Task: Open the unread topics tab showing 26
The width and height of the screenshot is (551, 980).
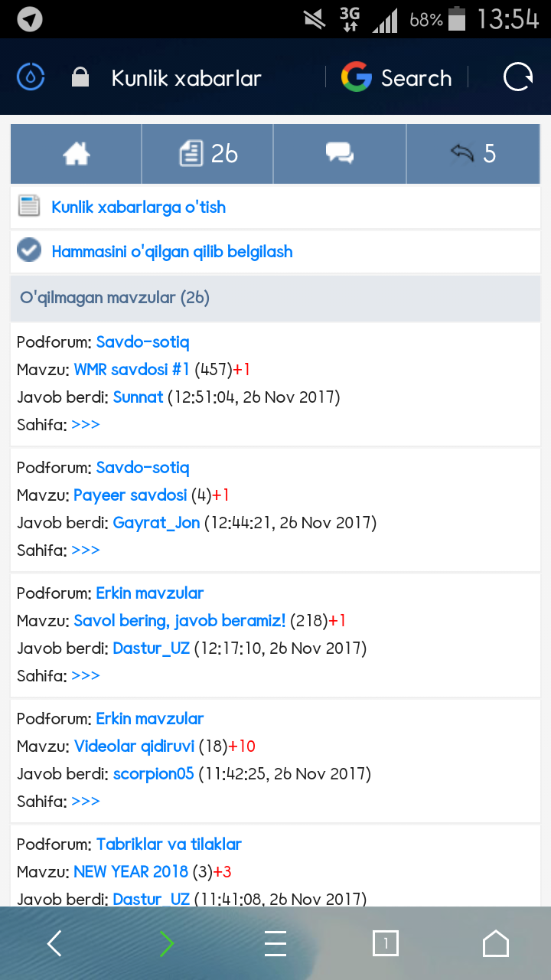Action: (208, 155)
